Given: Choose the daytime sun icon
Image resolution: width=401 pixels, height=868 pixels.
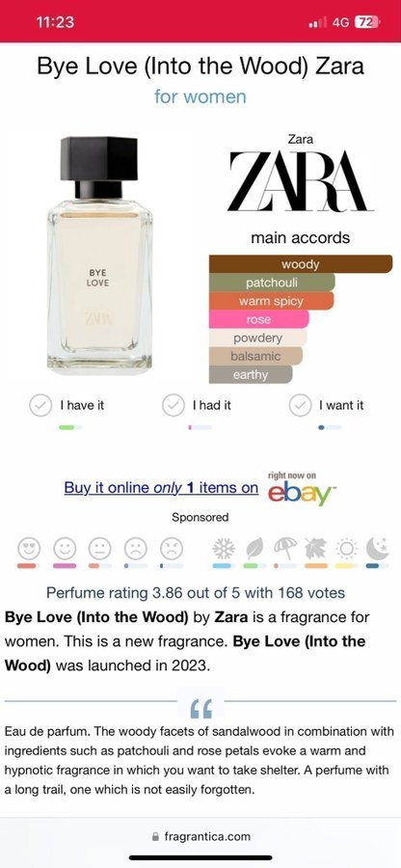Looking at the screenshot, I should point(347,549).
